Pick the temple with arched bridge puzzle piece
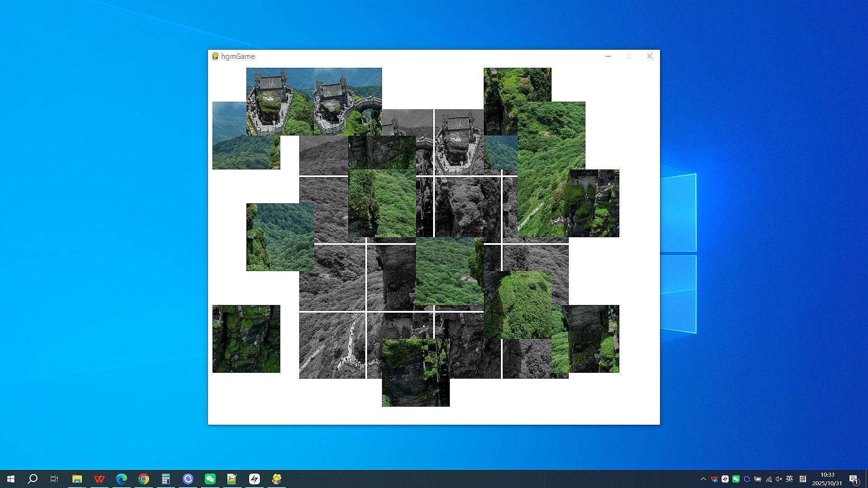 348,101
